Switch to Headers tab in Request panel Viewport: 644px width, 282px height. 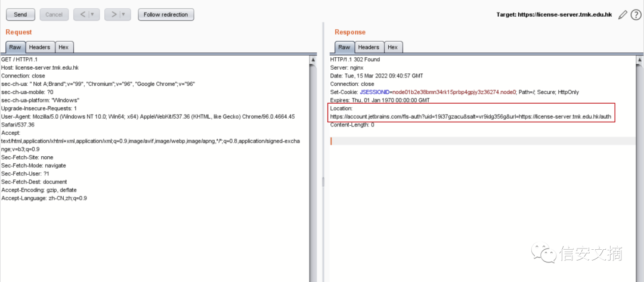[39, 47]
